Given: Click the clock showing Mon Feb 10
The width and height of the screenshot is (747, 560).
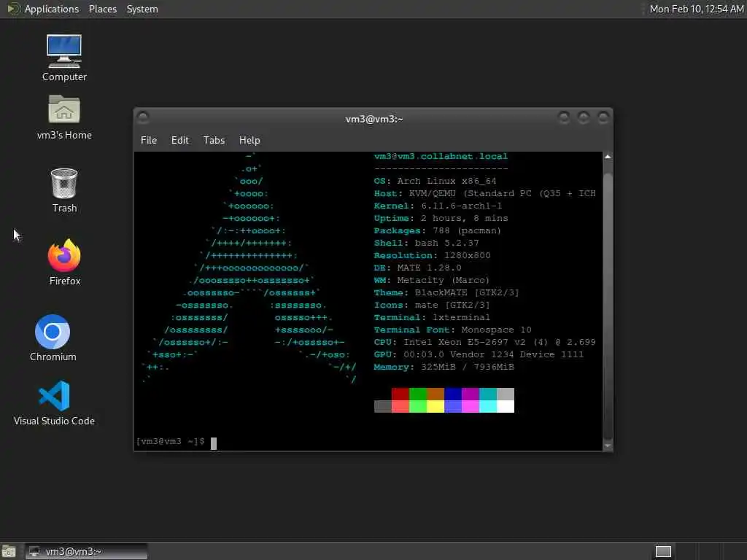Looking at the screenshot, I should point(697,9).
